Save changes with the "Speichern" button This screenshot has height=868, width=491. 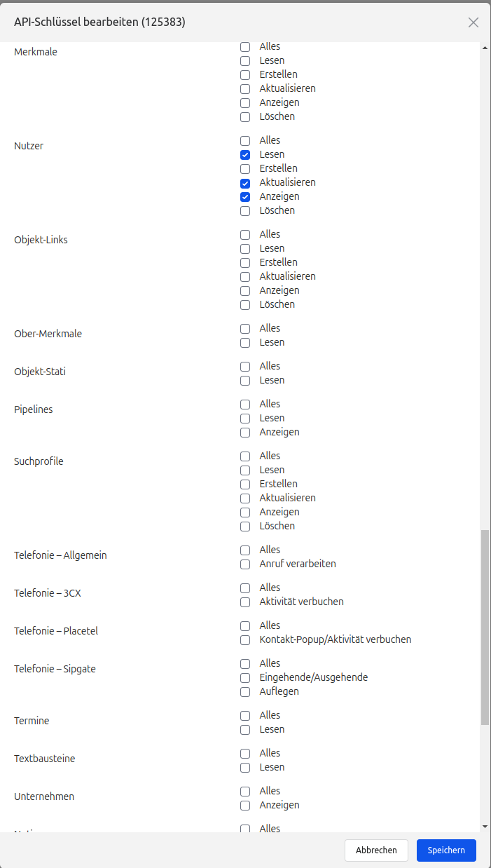click(446, 850)
